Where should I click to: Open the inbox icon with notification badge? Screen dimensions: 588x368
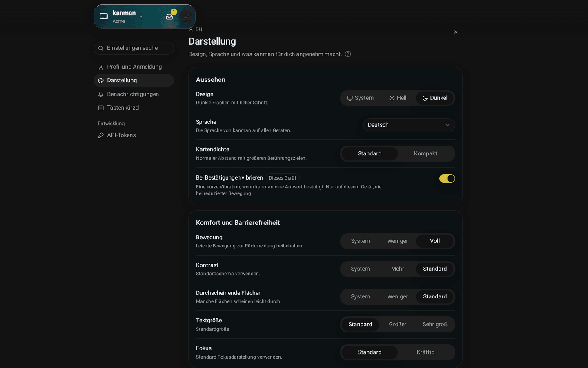coord(169,16)
